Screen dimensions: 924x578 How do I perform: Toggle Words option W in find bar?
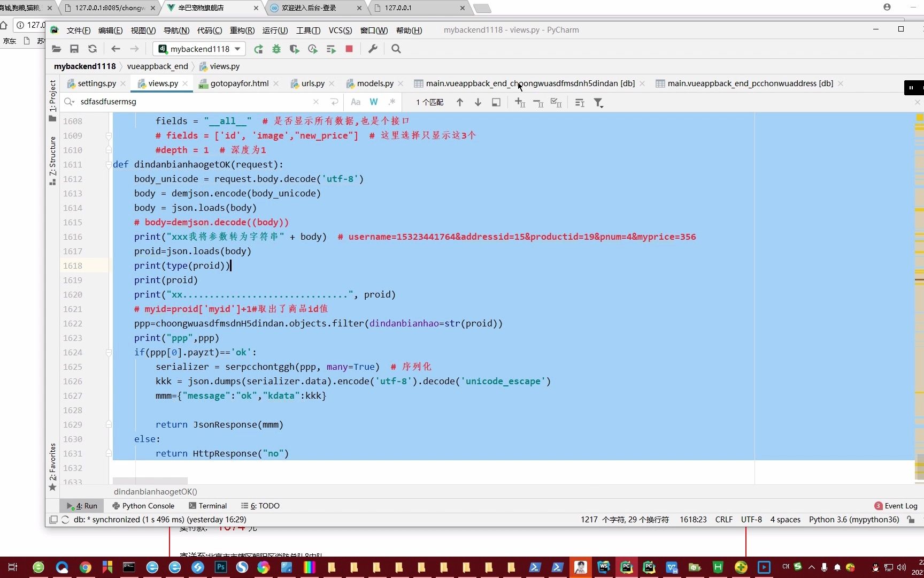pos(374,102)
